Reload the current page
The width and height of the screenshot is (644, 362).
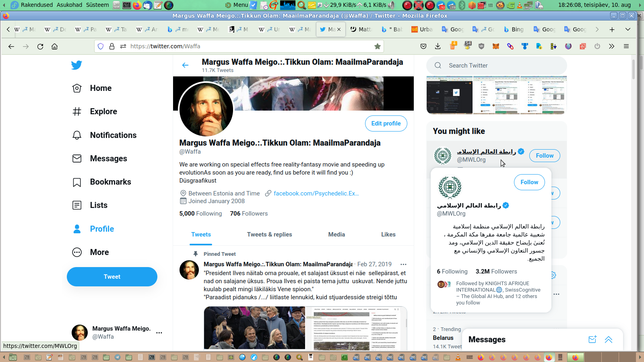[40, 46]
